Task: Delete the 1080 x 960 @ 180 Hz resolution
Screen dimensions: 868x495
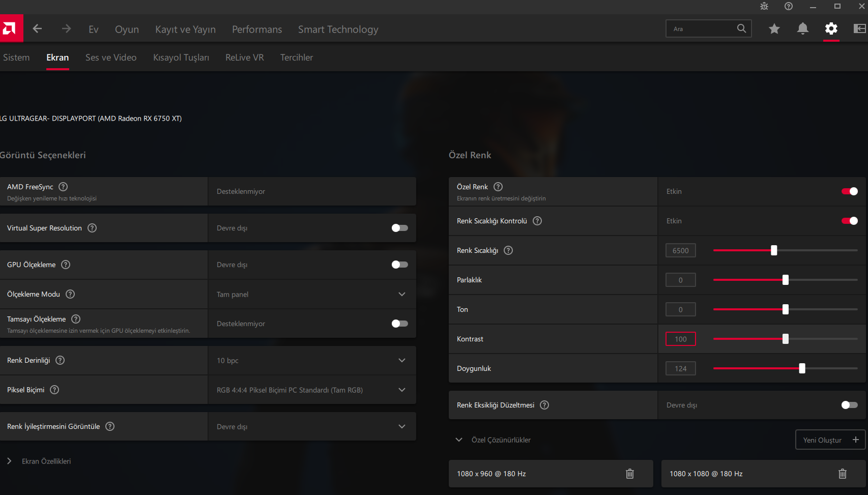Action: pyautogui.click(x=630, y=474)
